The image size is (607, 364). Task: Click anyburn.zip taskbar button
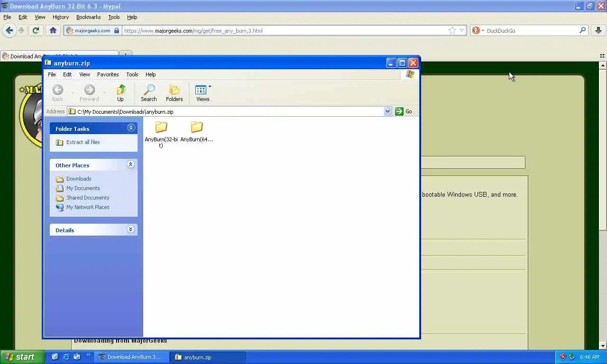pos(208,357)
